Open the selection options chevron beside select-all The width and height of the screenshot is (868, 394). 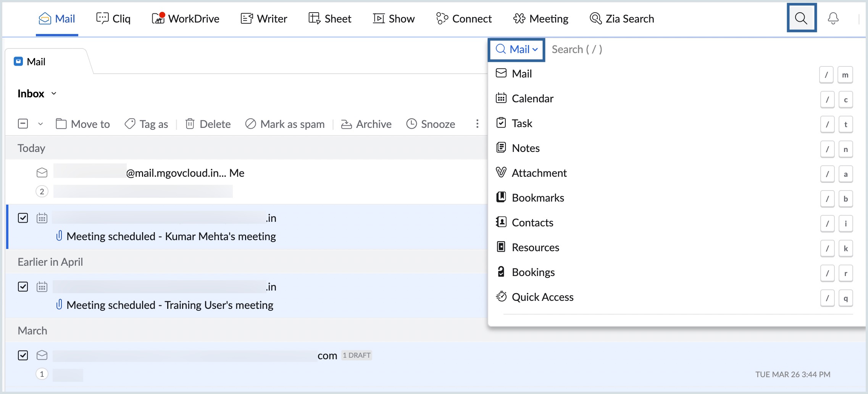40,124
